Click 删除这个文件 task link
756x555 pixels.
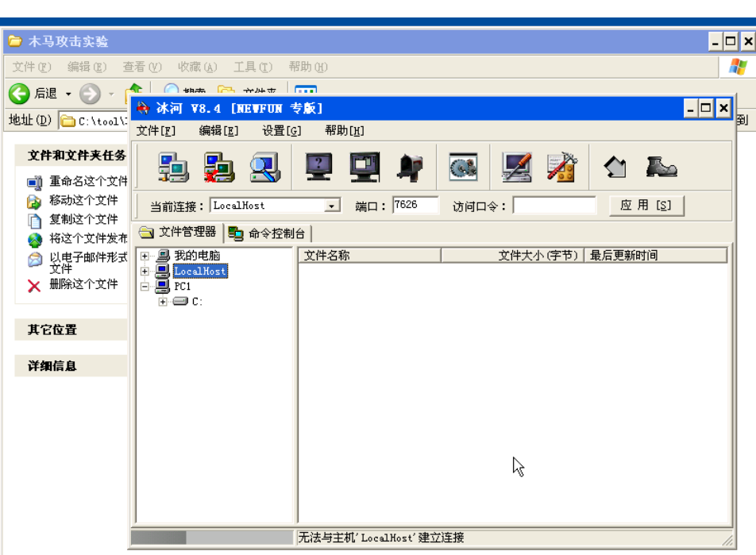(x=83, y=284)
